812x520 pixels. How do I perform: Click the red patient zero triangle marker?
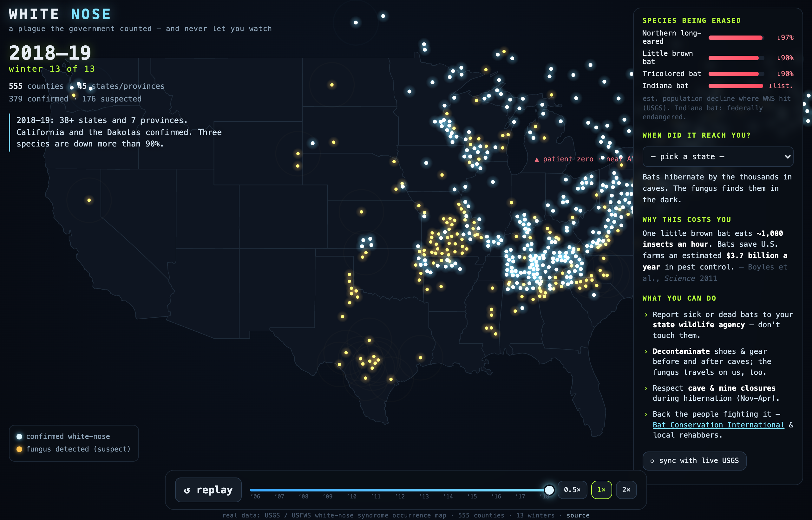(x=537, y=159)
